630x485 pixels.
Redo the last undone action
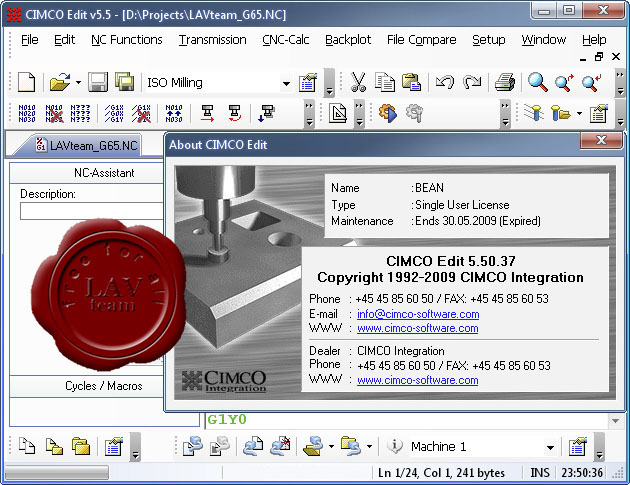472,82
